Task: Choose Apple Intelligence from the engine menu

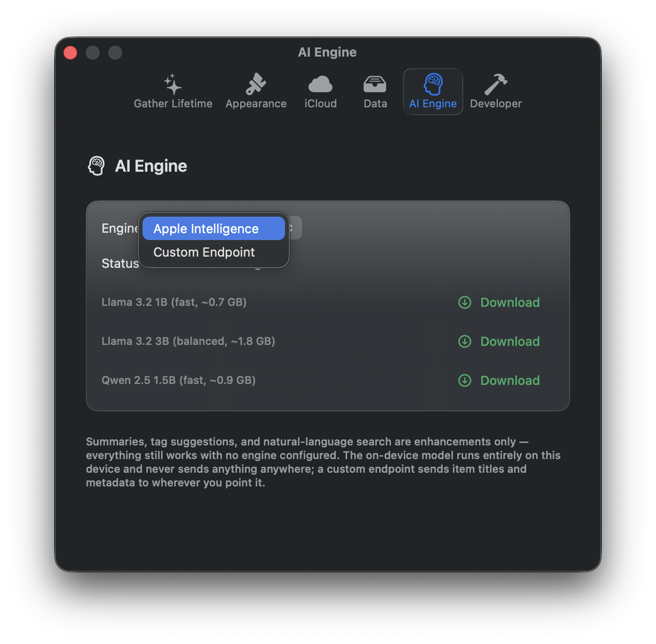Action: [x=214, y=228]
